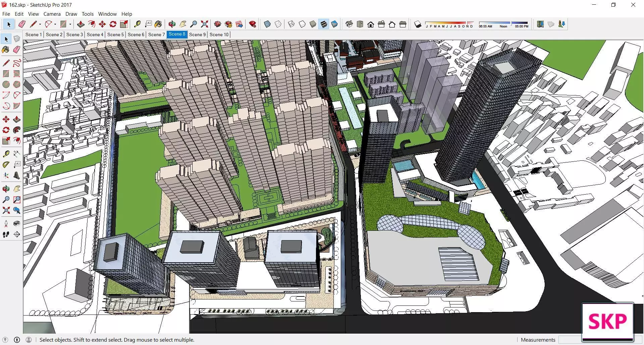
Task: Click Zoom Extents in top toolbar
Action: 204,24
